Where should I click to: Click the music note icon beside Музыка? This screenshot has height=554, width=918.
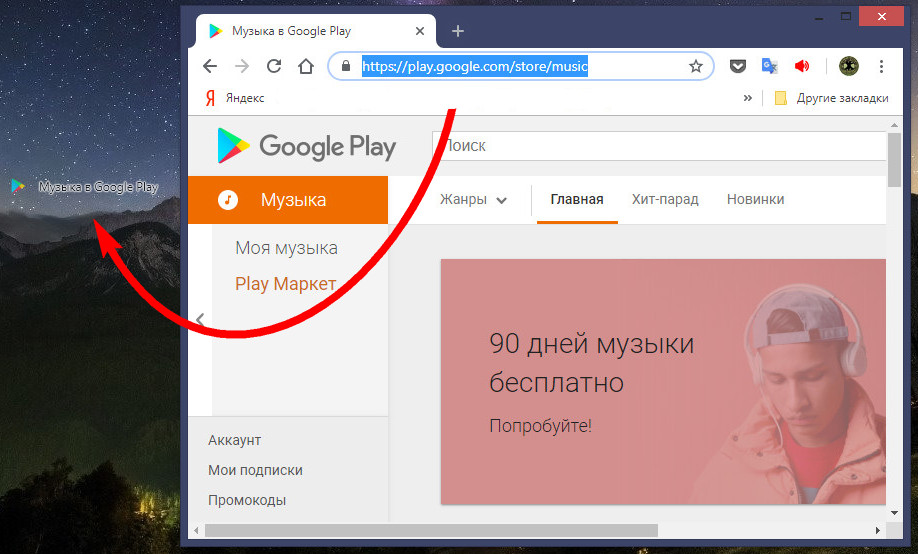[228, 200]
